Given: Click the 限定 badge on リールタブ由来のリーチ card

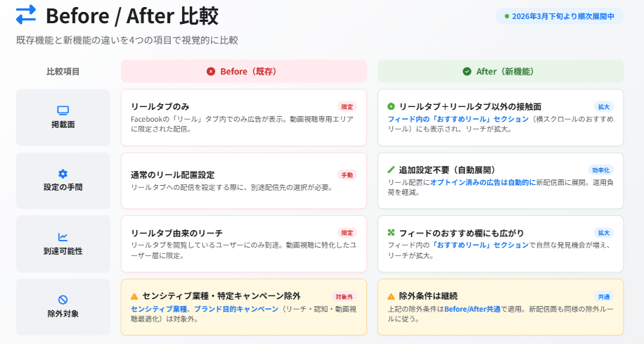Looking at the screenshot, I should 347,233.
